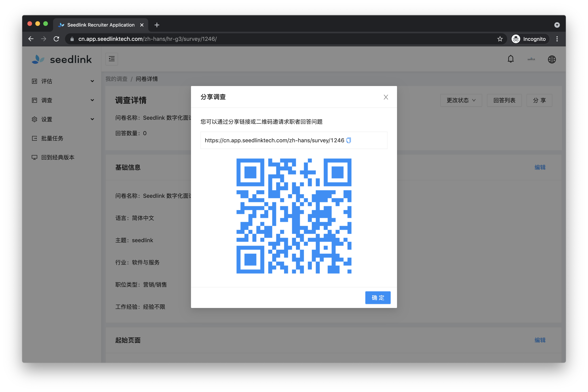588x392 pixels.
Task: Copy the survey share link icon
Action: (349, 140)
